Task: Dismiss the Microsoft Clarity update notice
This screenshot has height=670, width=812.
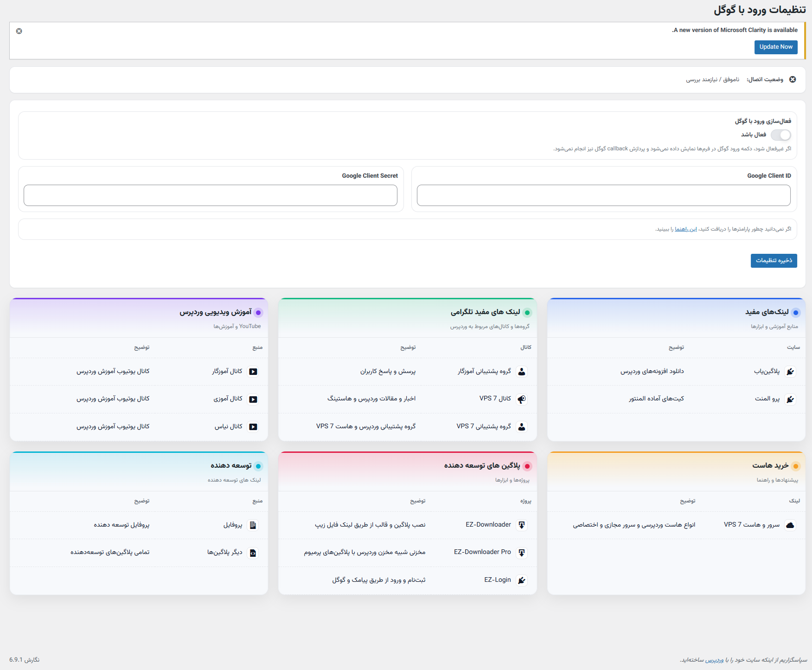Action: (x=19, y=31)
